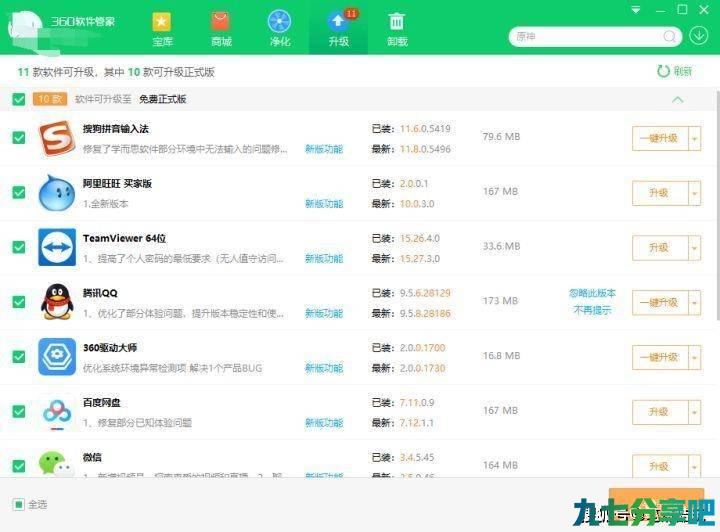The height and width of the screenshot is (532, 720).
Task: Open 新版功能 link for 360驱动大师
Action: tap(324, 368)
